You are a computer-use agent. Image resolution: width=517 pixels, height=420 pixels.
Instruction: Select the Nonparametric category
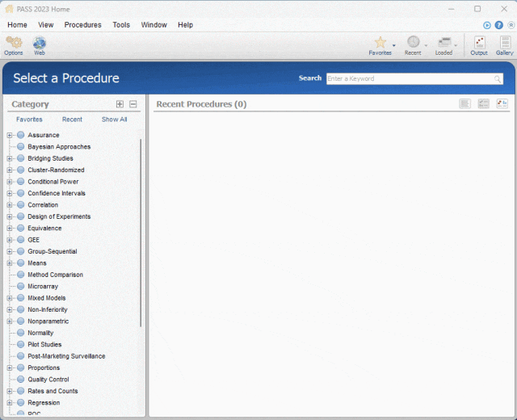click(x=48, y=321)
